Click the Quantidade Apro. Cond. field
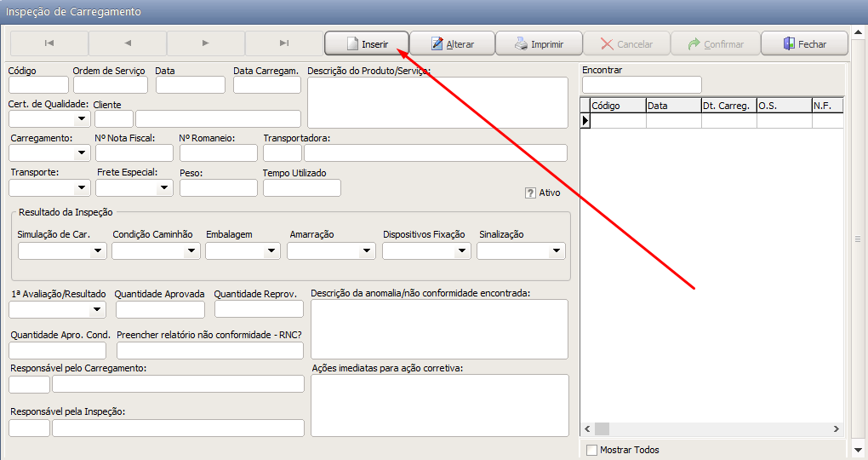This screenshot has height=460, width=868. (58, 350)
